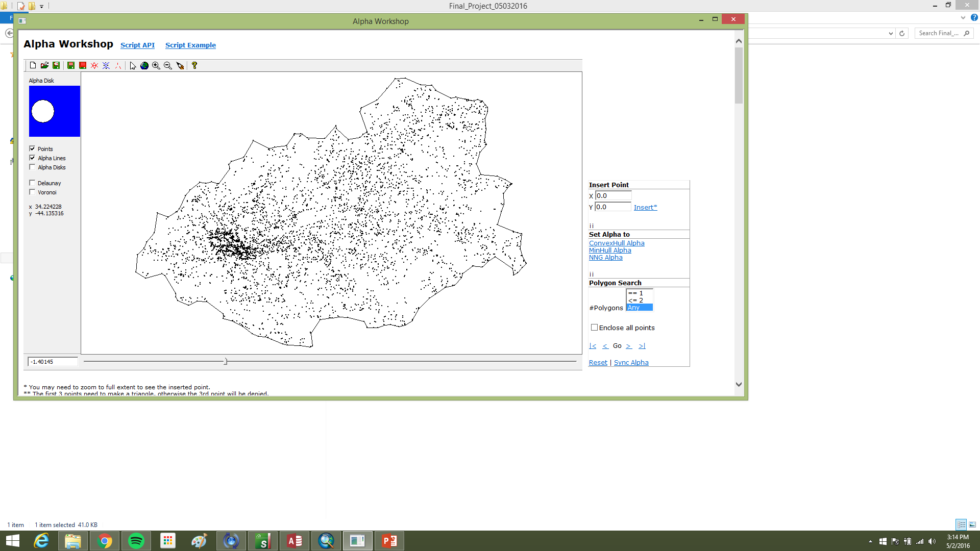Select the red star alpha shape icon
The width and height of the screenshot is (980, 551).
94,65
